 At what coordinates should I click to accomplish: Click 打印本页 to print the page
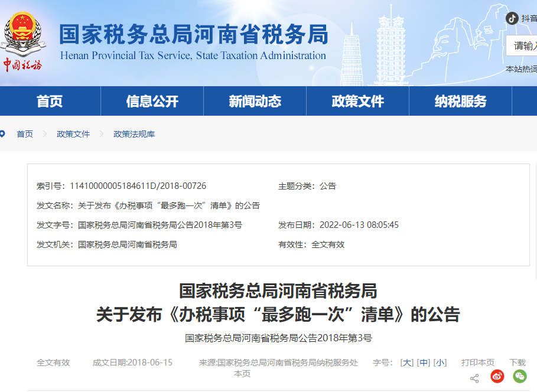click(477, 362)
